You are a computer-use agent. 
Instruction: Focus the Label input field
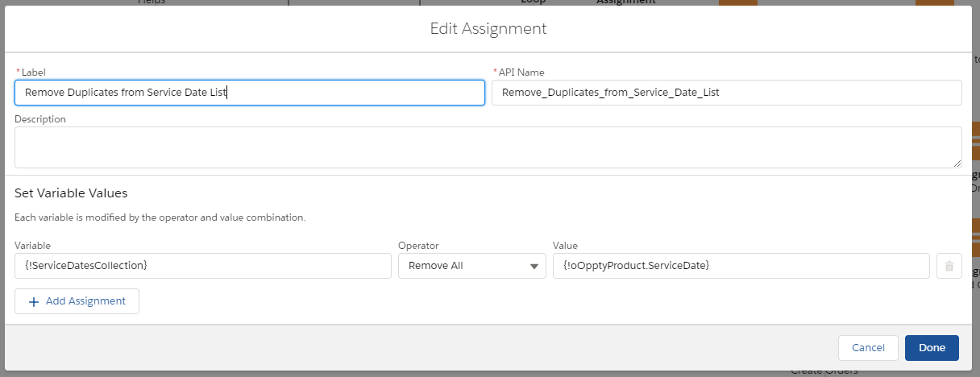pyautogui.click(x=249, y=93)
